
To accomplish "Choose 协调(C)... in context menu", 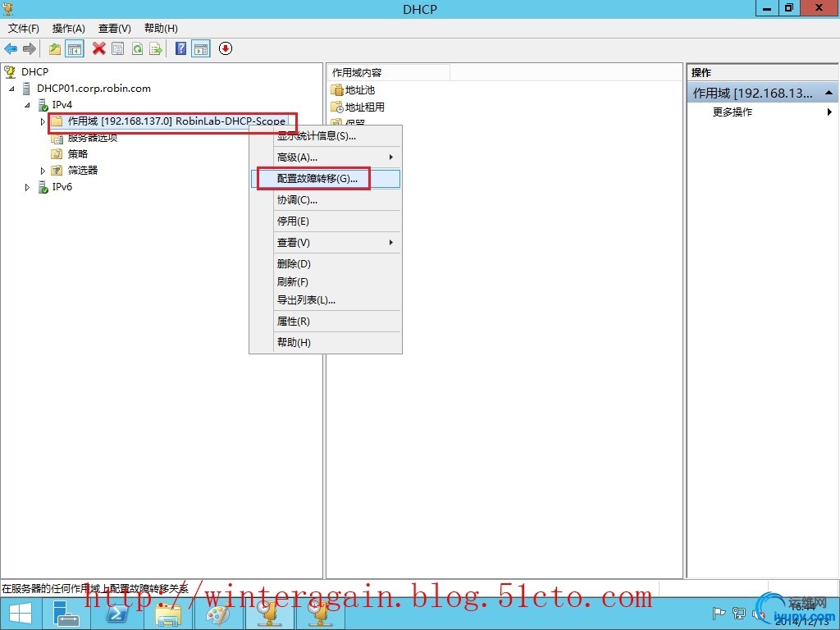I will (326, 200).
